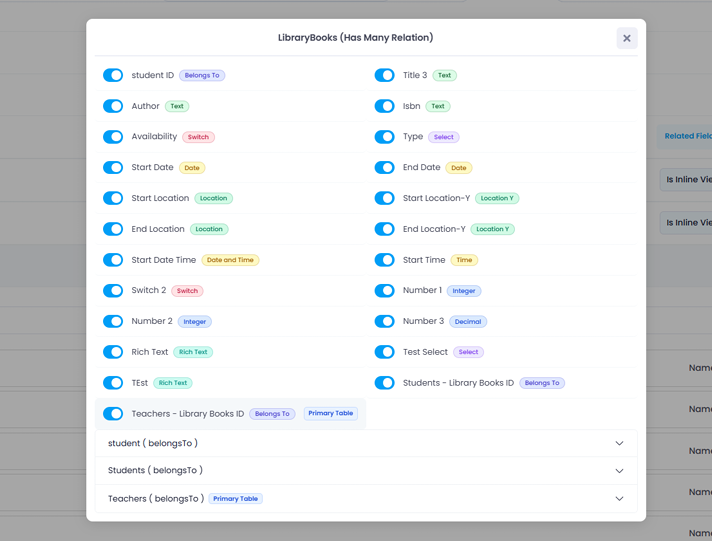The width and height of the screenshot is (712, 541).
Task: Click the Integer badge beside Number 1
Action: [x=464, y=291]
